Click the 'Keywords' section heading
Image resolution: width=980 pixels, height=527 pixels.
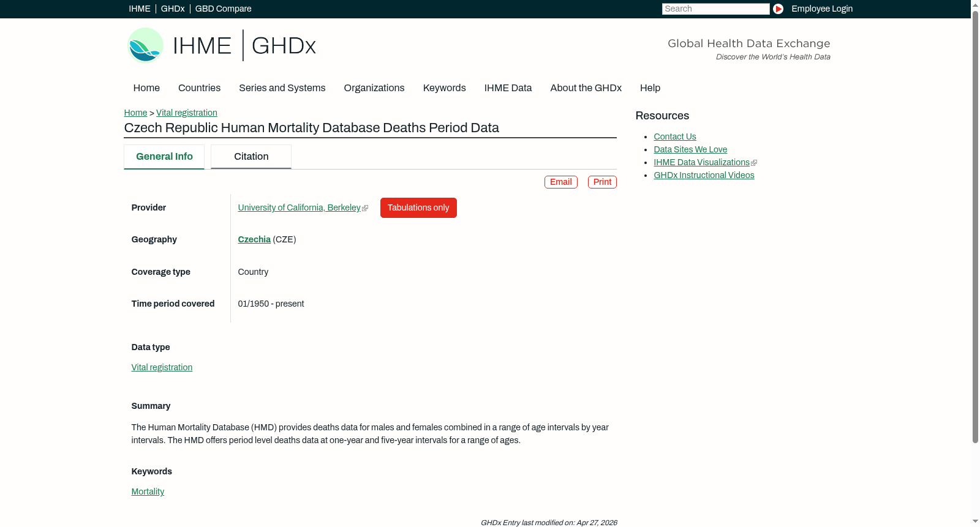[152, 471]
